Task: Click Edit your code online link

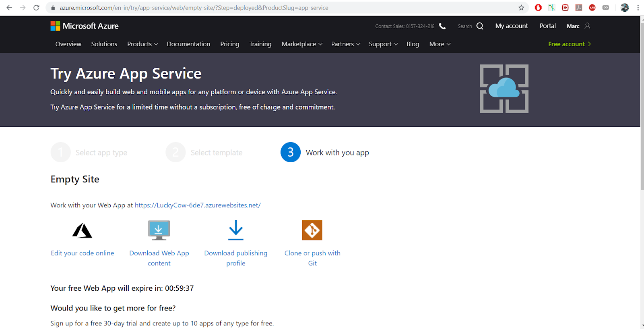Action: (x=83, y=253)
